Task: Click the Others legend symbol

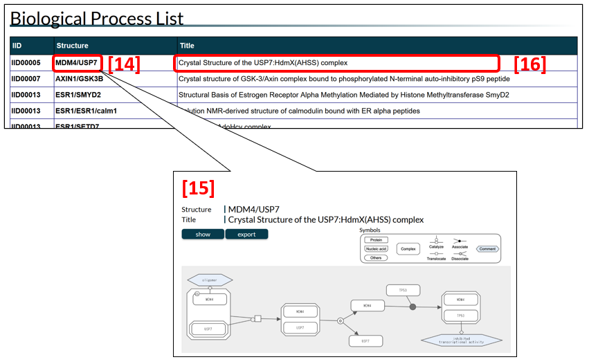Action: [376, 257]
